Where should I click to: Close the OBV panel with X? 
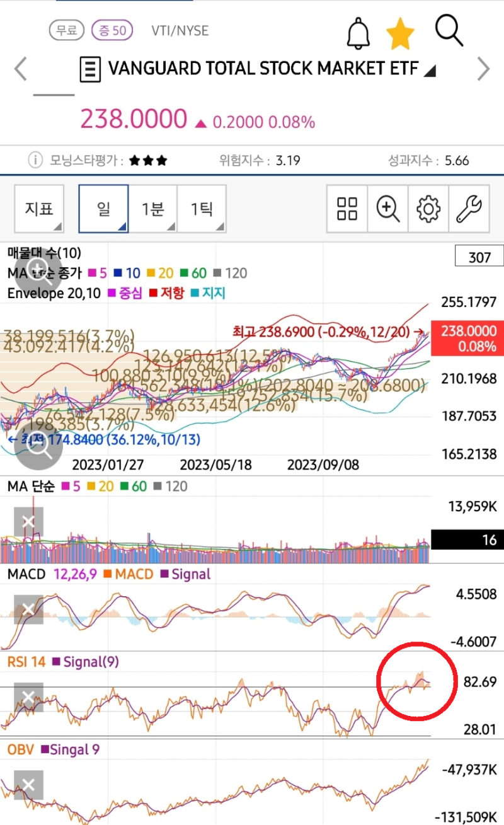(x=28, y=785)
